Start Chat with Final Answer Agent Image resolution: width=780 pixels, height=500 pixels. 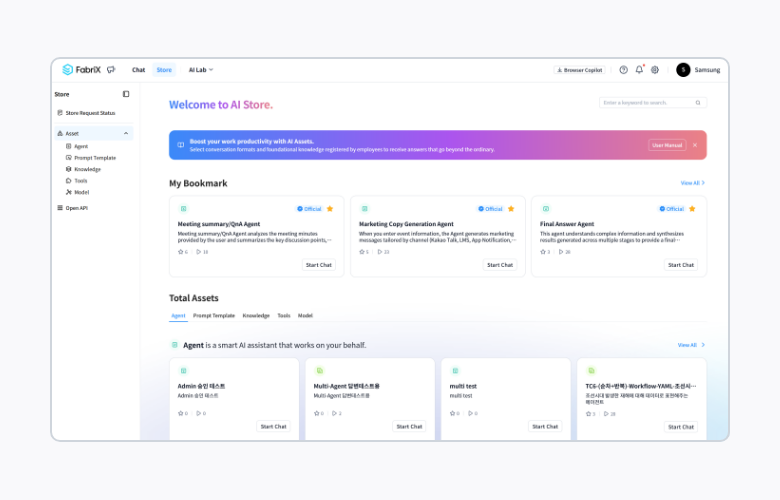coord(681,265)
